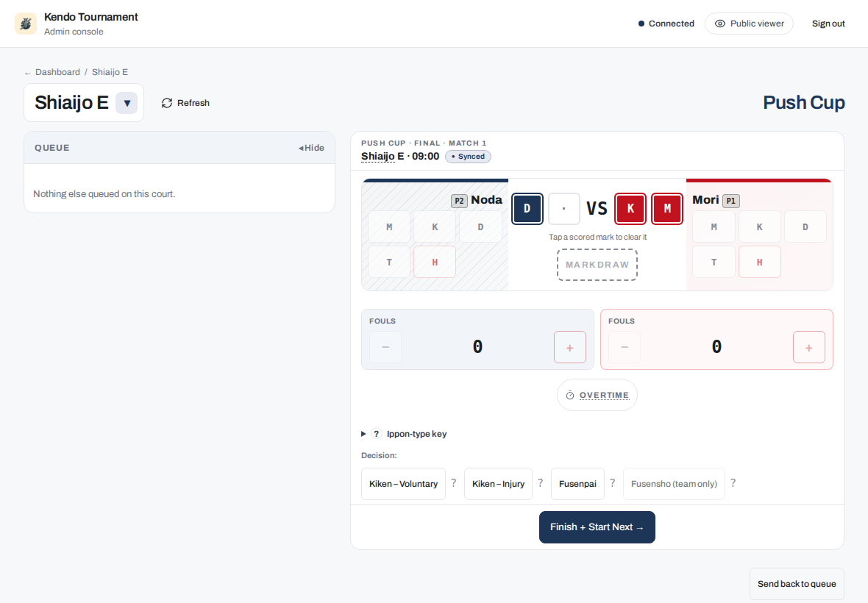This screenshot has height=603, width=868.
Task: Show help for Fusenpai
Action: tap(612, 483)
